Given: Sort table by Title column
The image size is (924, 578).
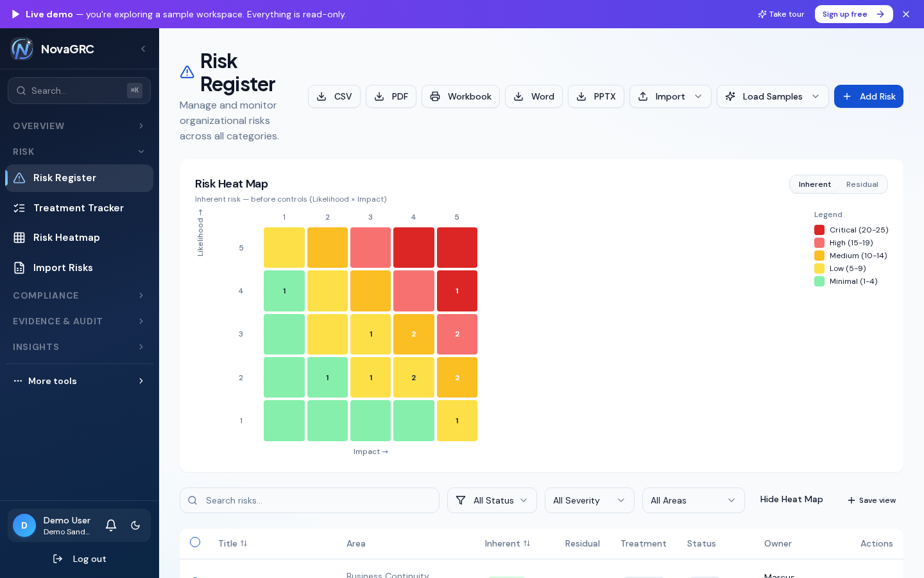Looking at the screenshot, I should pos(233,543).
